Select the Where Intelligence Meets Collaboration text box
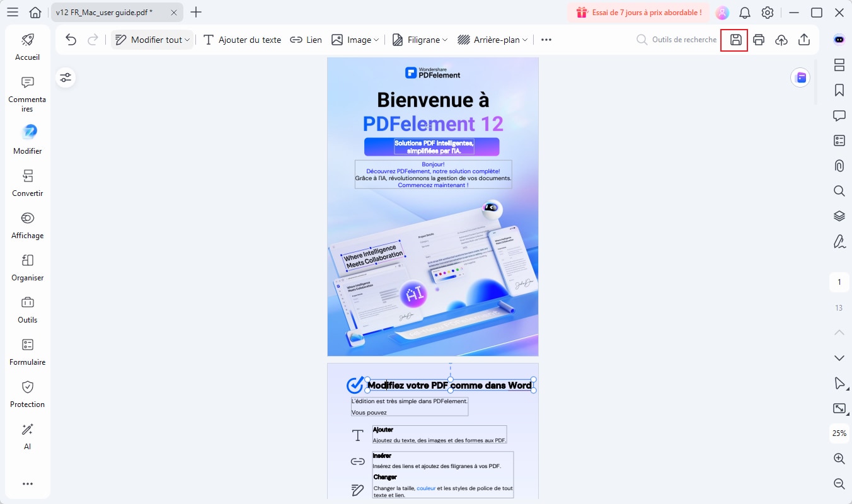This screenshot has width=852, height=504. click(372, 255)
